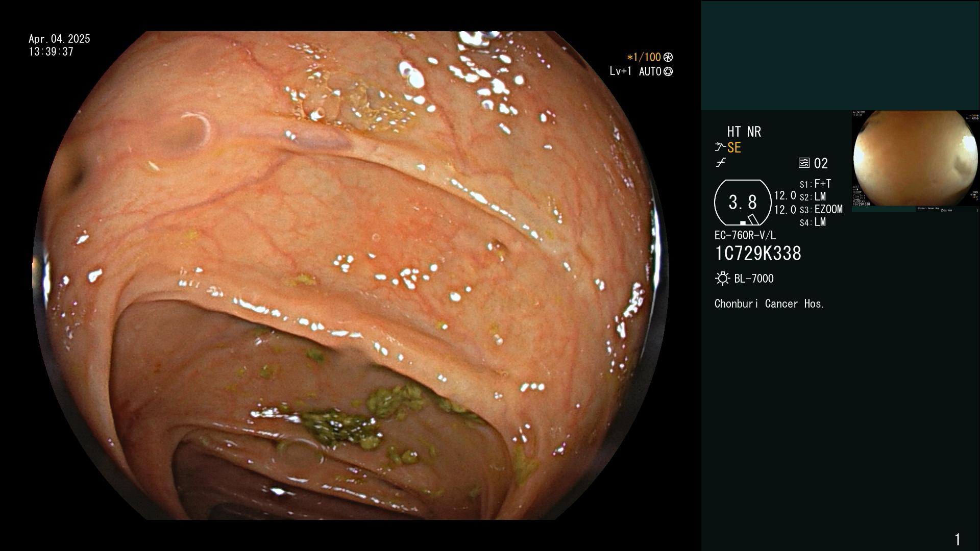
Task: Click the serial number 1C729K338
Action: (x=758, y=254)
